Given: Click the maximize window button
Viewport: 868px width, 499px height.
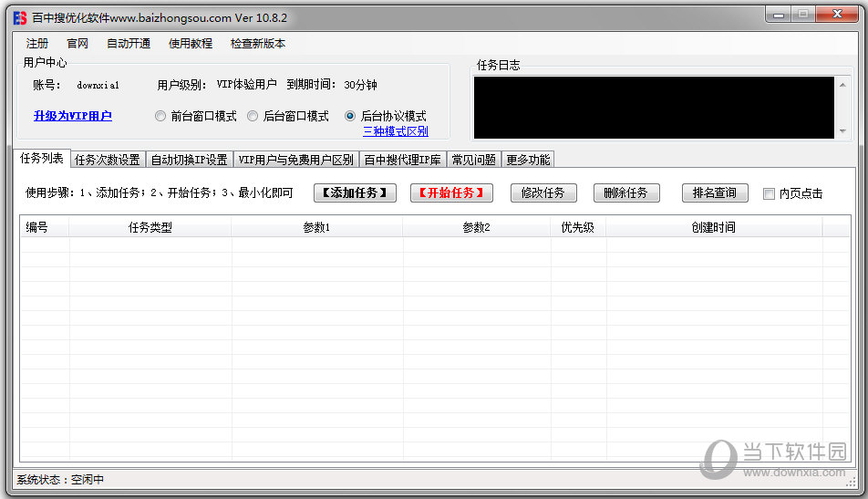Looking at the screenshot, I should coord(803,15).
